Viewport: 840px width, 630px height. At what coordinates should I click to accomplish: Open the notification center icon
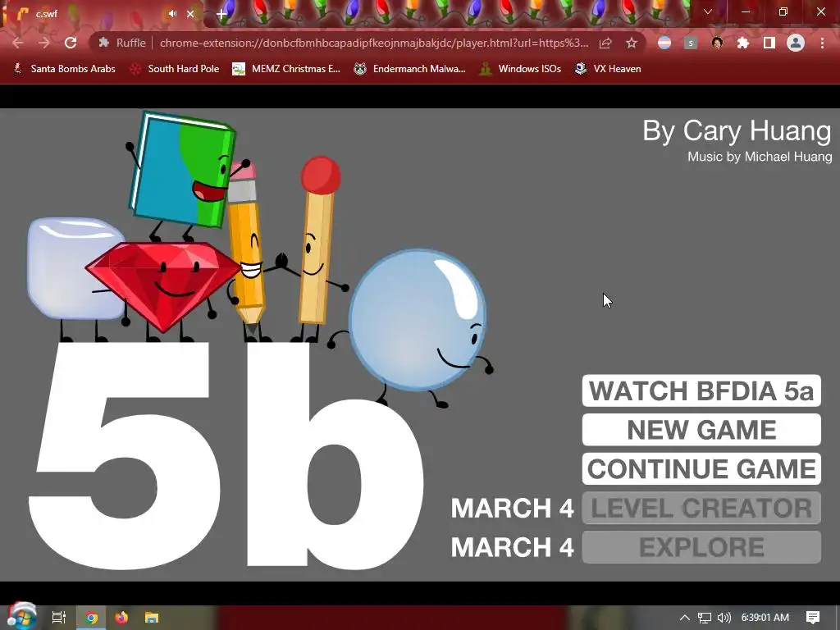(813, 618)
